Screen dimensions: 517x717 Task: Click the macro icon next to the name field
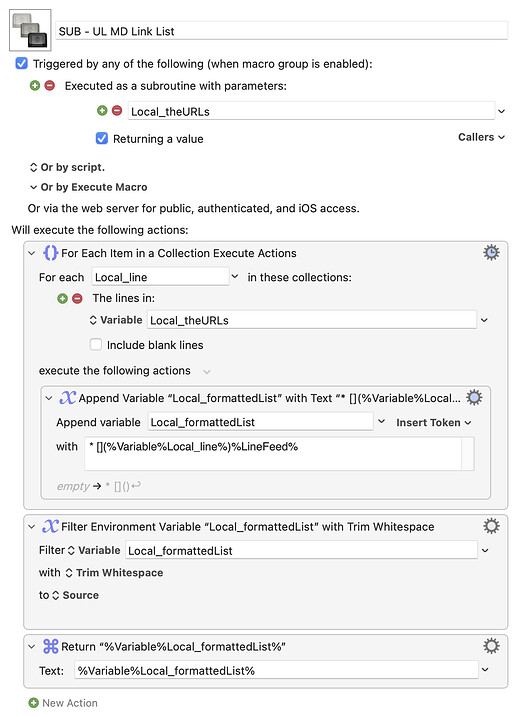point(30,30)
